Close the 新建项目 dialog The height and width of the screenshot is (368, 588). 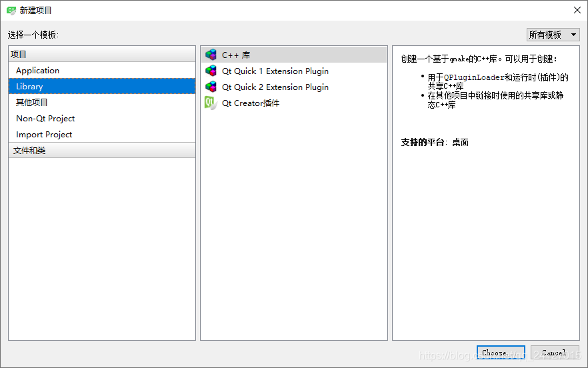(577, 10)
